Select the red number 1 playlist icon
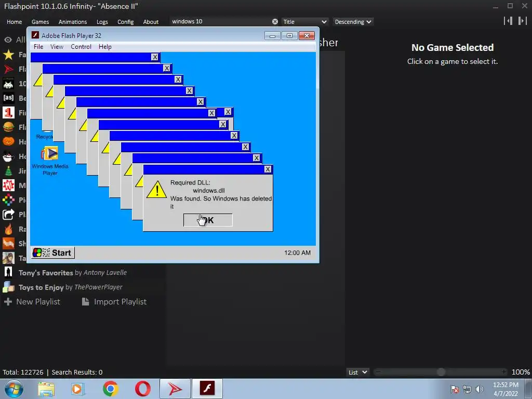The height and width of the screenshot is (399, 532). click(x=8, y=113)
